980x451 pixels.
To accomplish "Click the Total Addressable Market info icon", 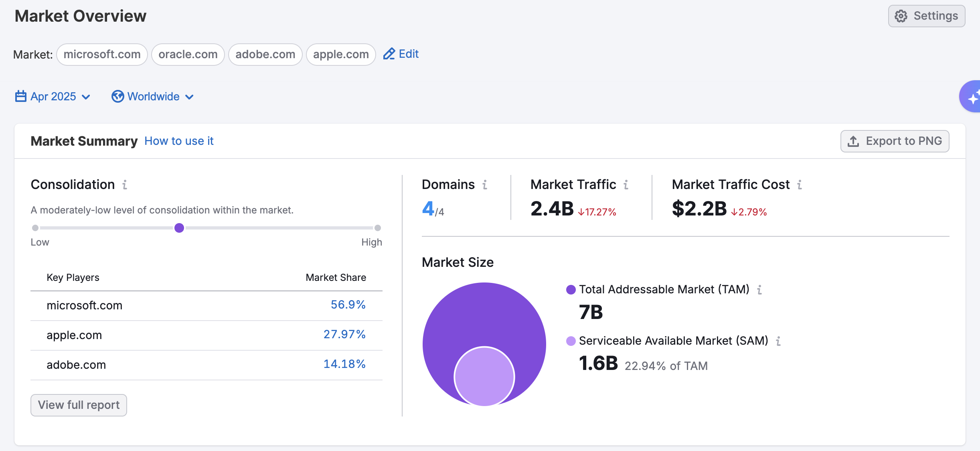I will point(759,290).
